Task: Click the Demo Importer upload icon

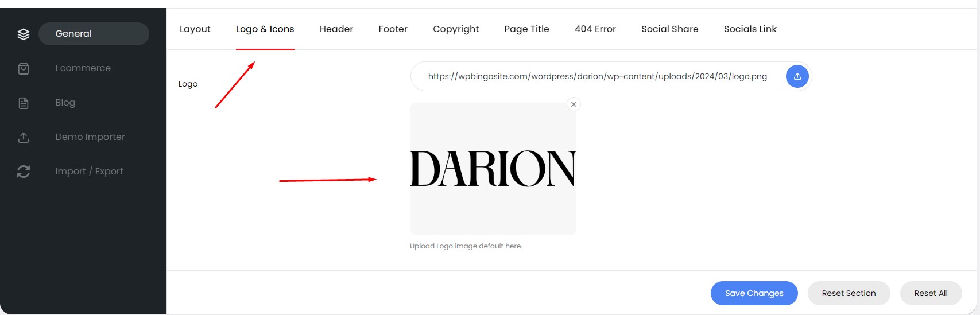Action: coord(24,137)
